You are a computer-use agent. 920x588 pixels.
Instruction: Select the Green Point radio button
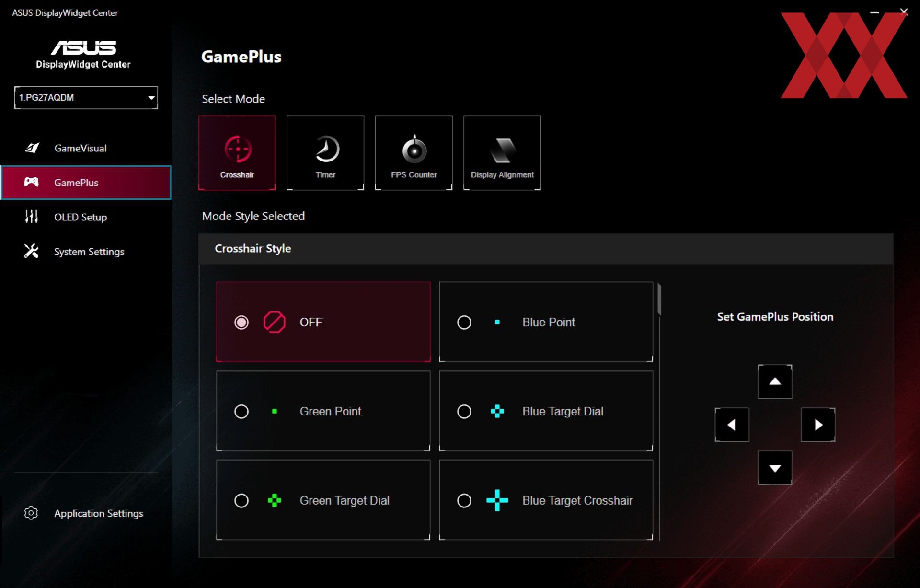pyautogui.click(x=241, y=411)
